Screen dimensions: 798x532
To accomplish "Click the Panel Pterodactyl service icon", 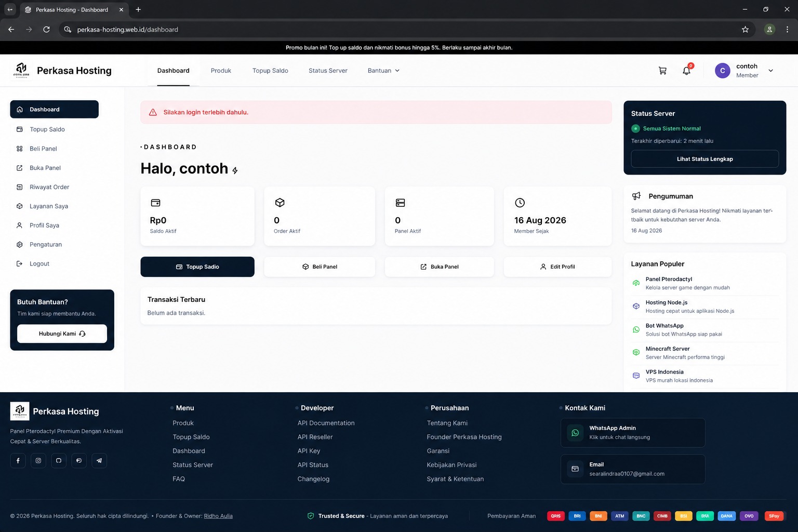I will point(636,283).
